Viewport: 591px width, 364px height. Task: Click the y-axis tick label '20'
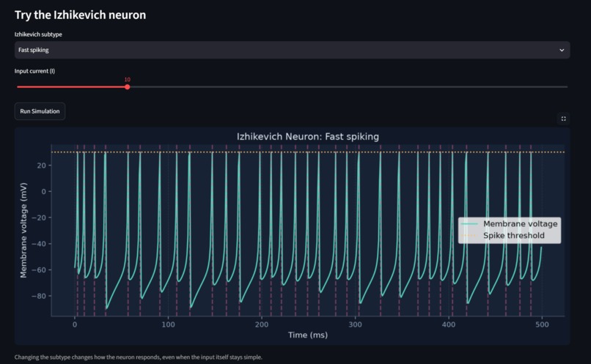[42, 166]
